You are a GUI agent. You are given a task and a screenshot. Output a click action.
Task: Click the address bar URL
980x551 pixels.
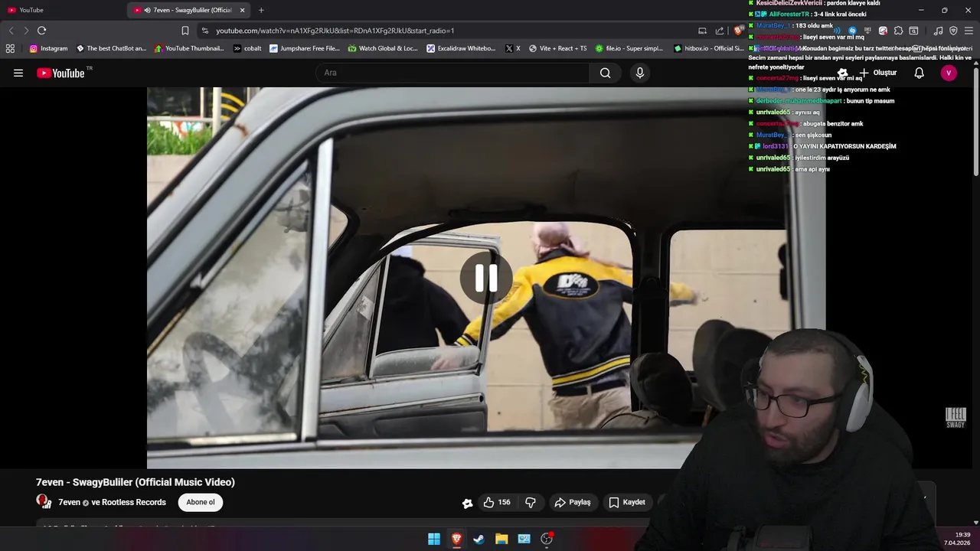click(x=335, y=31)
